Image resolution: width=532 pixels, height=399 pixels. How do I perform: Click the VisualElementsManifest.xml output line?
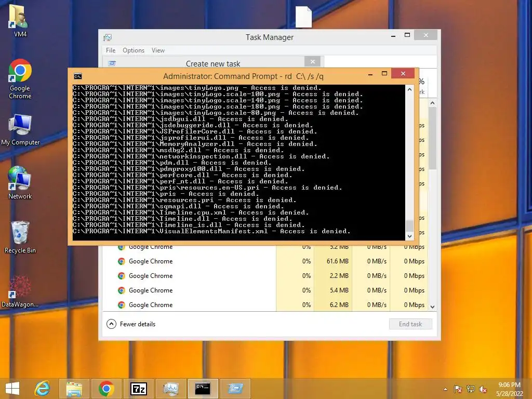coord(211,231)
